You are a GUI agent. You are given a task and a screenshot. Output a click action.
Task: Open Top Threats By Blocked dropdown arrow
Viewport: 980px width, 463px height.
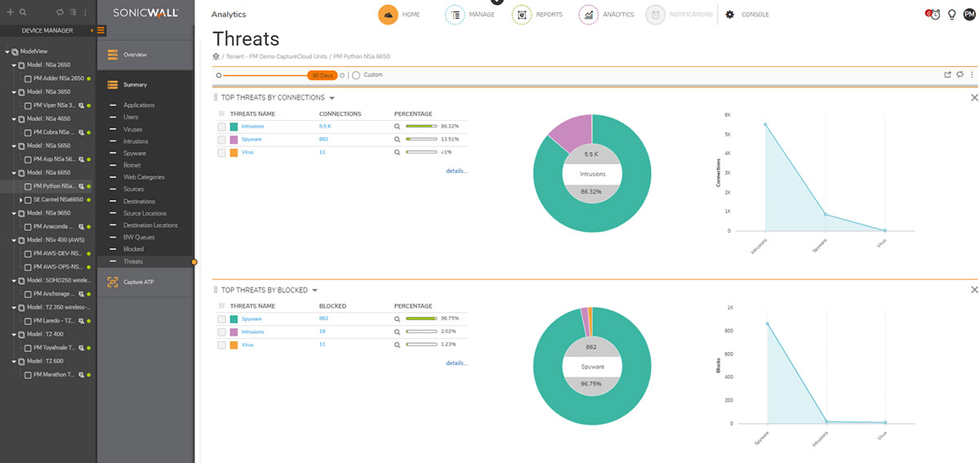point(314,290)
